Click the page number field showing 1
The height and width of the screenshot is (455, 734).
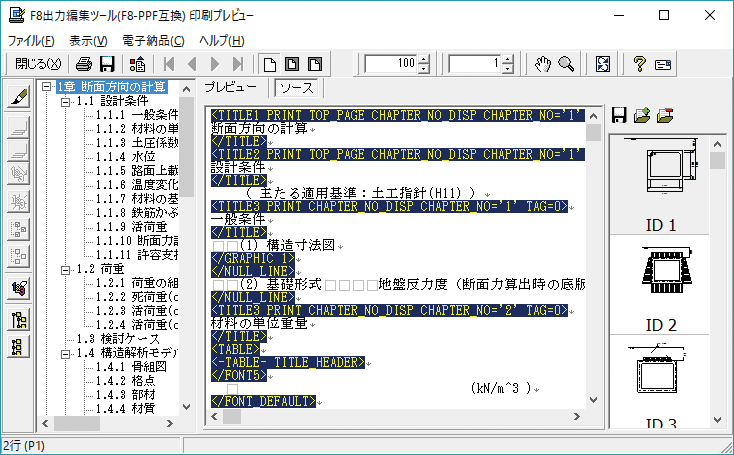475,64
